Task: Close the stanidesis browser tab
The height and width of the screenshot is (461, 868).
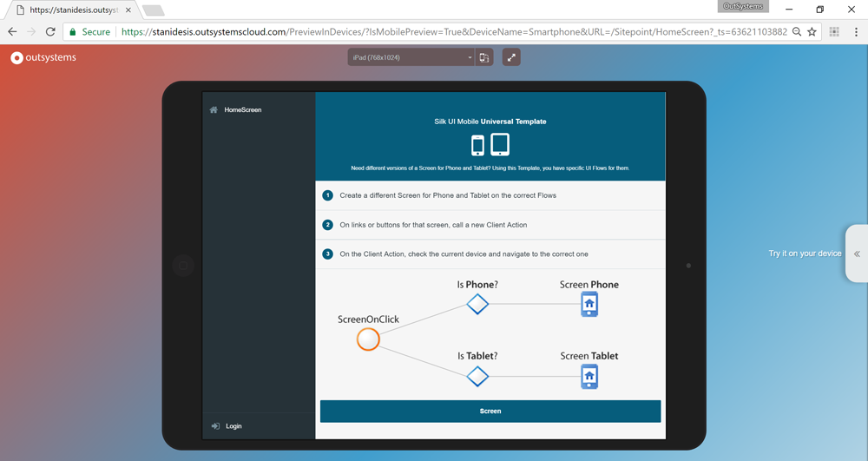Action: [x=128, y=10]
